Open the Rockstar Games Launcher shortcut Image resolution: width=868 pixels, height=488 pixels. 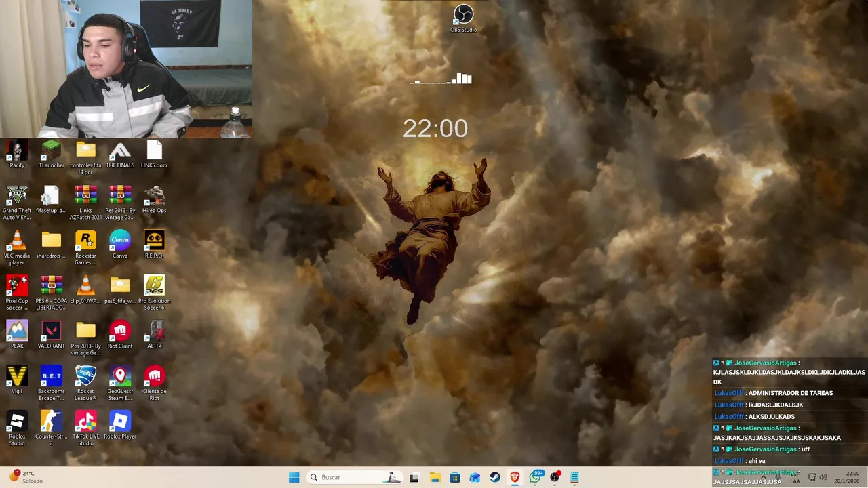pos(85,248)
